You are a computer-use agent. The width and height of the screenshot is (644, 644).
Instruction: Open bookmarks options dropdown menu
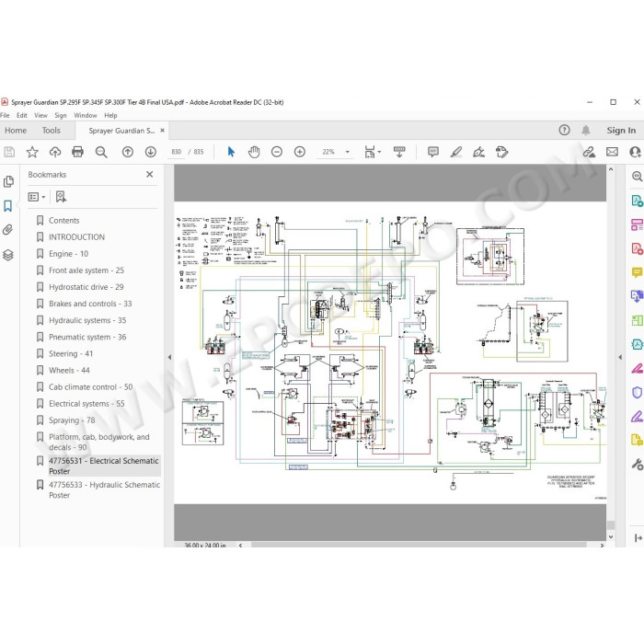(x=37, y=197)
